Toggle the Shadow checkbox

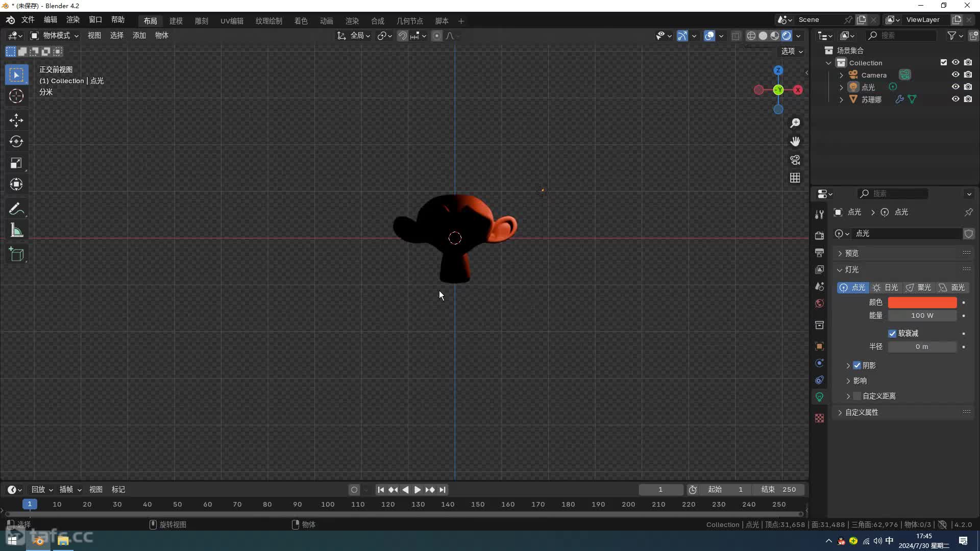tap(857, 365)
